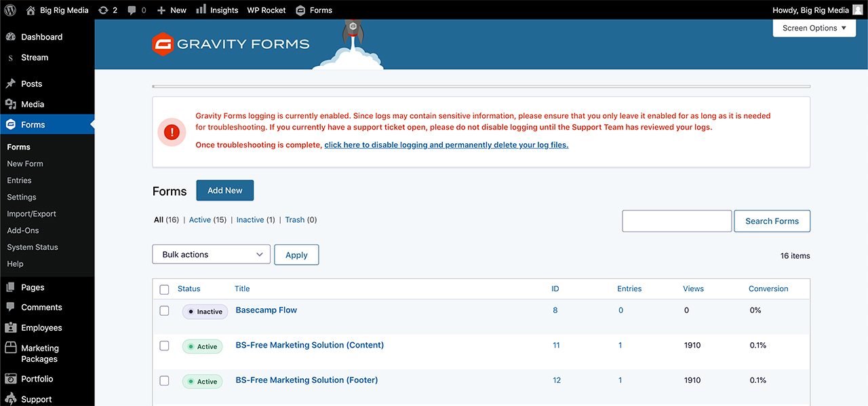Show All (16) forms
The height and width of the screenshot is (406, 868).
coord(166,220)
